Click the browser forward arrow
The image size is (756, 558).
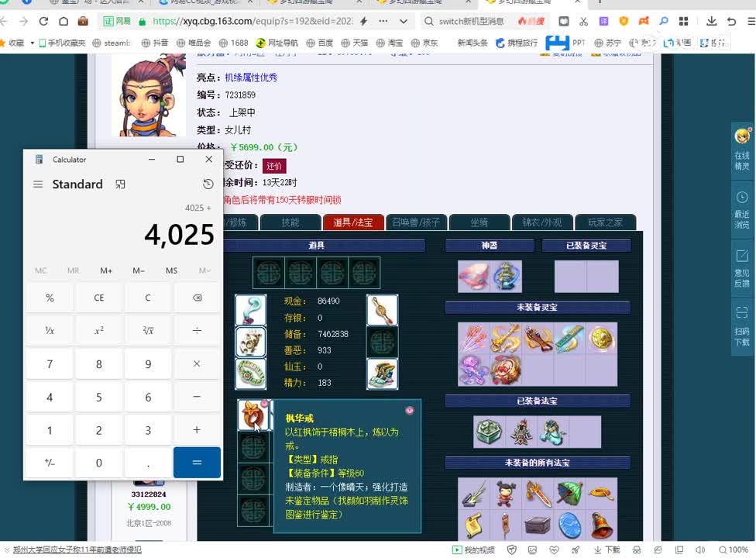click(x=23, y=21)
